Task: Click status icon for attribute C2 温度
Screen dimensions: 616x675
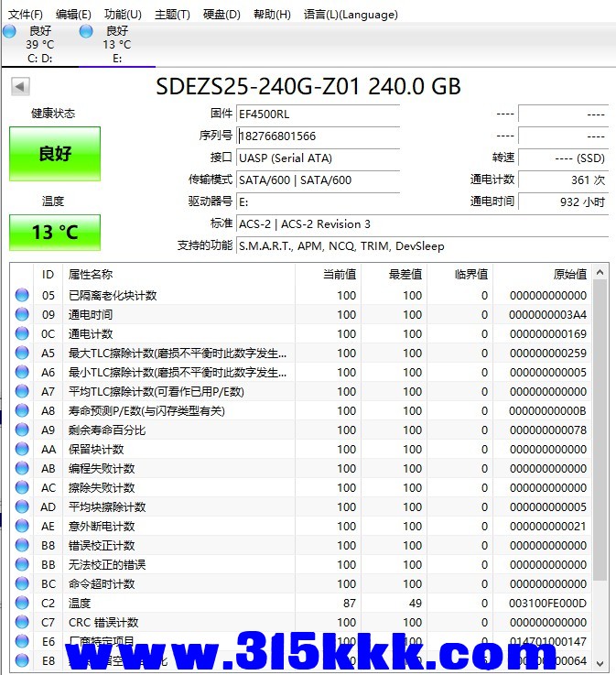Action: (x=22, y=604)
